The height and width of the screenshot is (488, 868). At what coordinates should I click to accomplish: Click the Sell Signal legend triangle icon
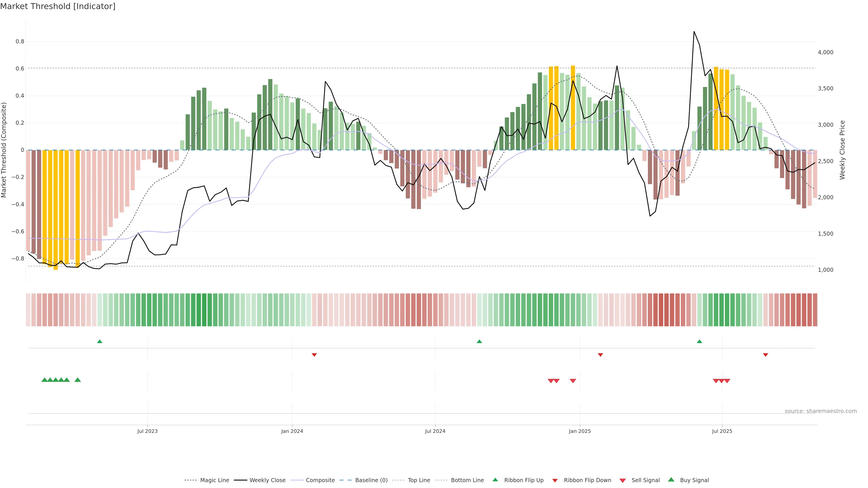pos(623,481)
